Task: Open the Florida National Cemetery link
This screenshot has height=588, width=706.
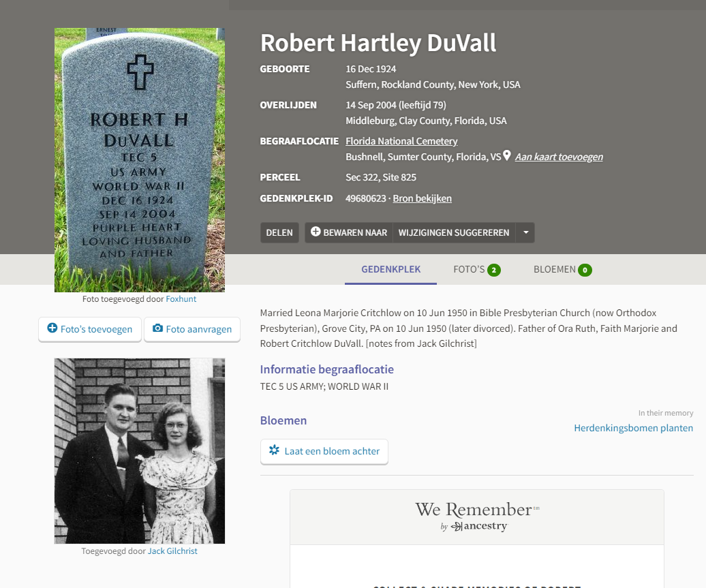Action: [401, 141]
